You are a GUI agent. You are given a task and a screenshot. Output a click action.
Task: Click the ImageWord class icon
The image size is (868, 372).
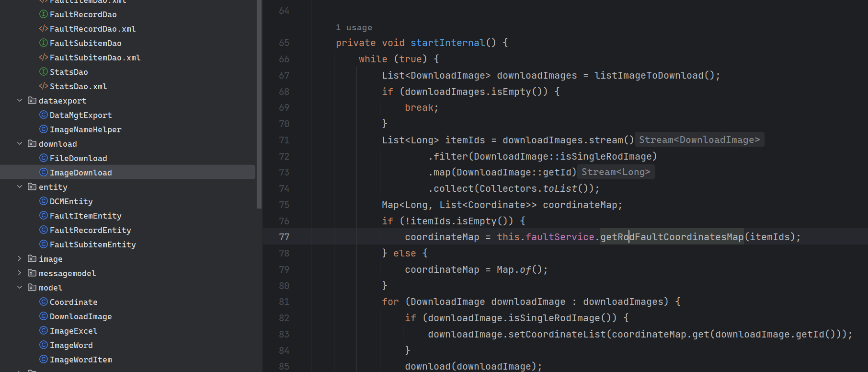(x=43, y=345)
